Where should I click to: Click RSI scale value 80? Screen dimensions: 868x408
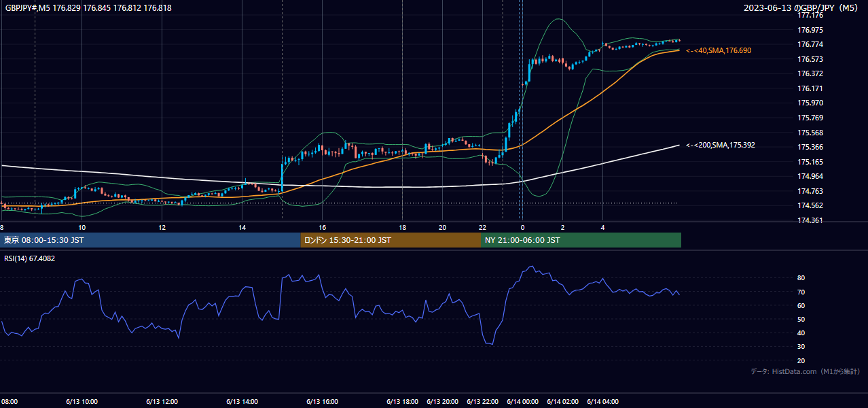pos(801,278)
